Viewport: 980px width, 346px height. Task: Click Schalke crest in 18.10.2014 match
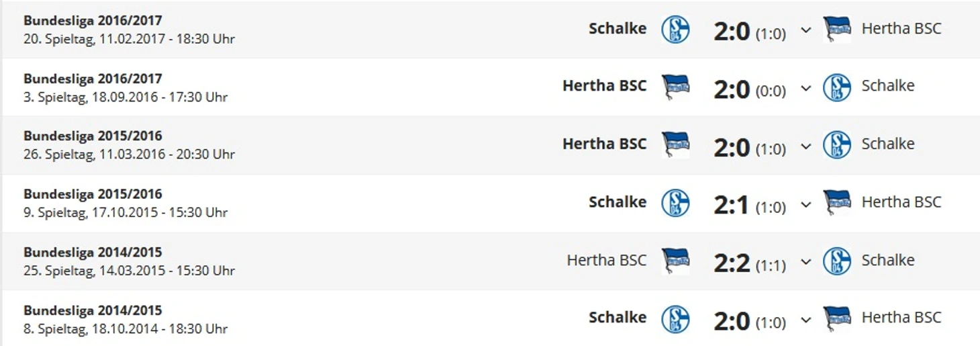point(675,318)
